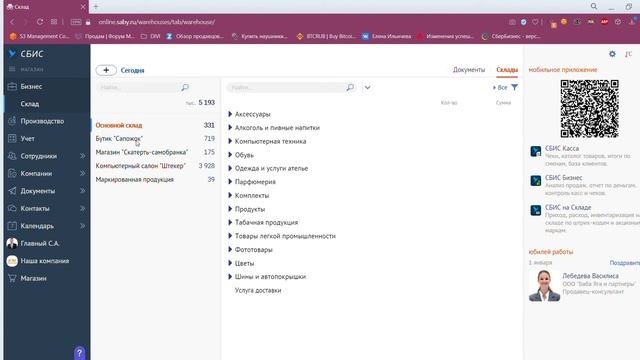Select Склад in the sidebar
The height and width of the screenshot is (360, 640).
point(30,104)
